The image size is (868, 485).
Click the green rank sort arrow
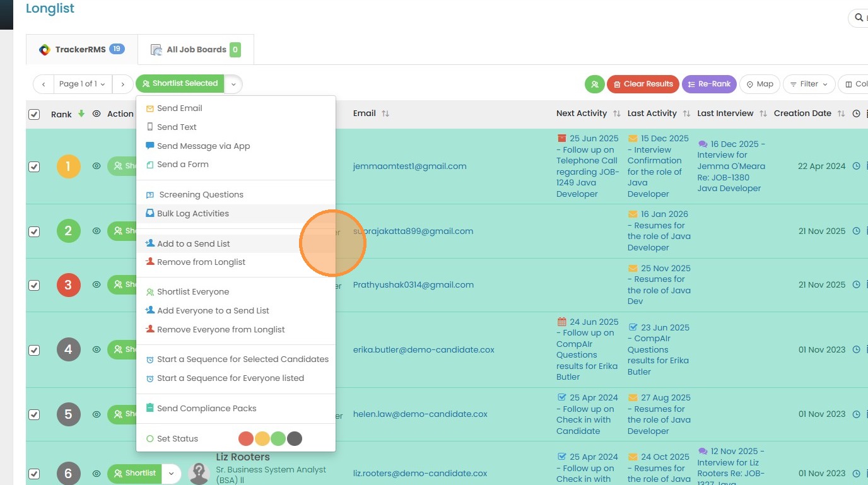click(x=81, y=114)
